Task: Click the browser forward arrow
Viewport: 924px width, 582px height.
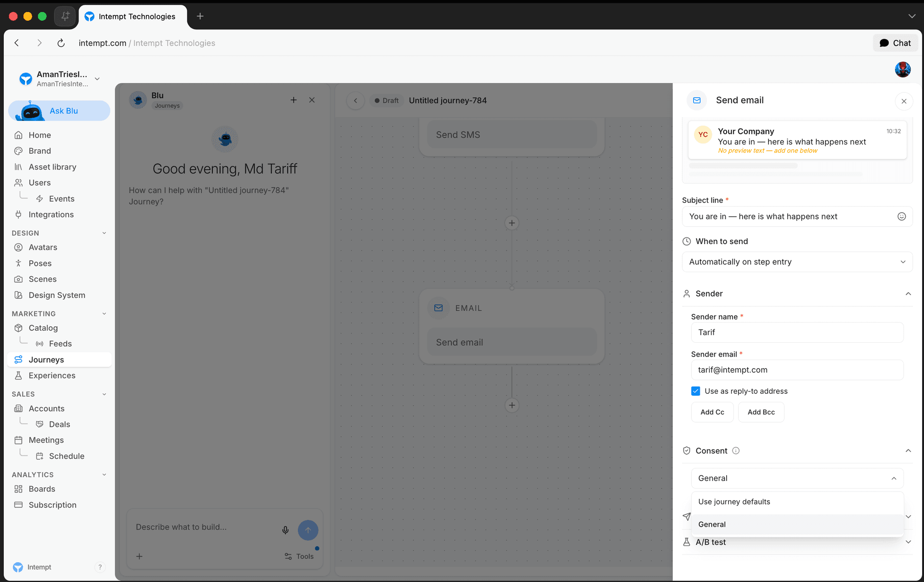Action: click(x=39, y=43)
